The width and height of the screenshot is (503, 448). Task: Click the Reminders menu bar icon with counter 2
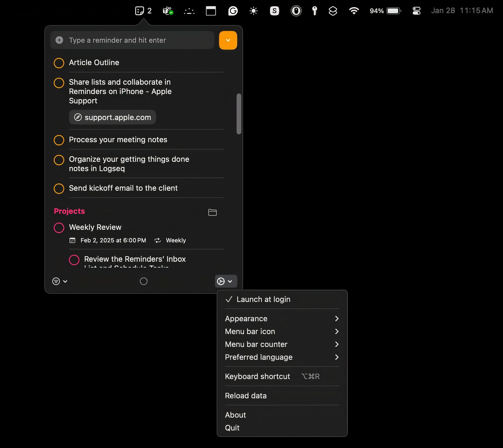(143, 11)
